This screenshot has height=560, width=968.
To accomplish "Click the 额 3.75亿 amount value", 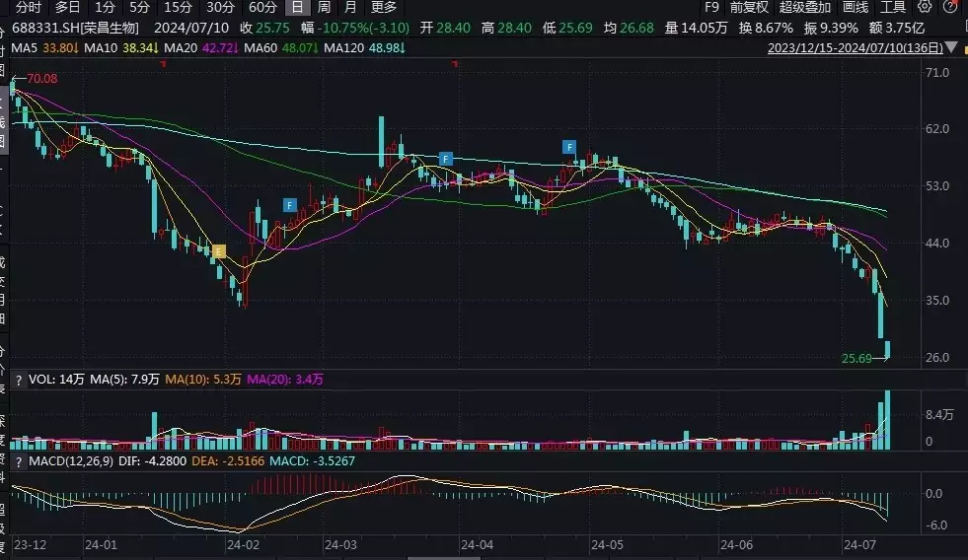I will pos(896,28).
